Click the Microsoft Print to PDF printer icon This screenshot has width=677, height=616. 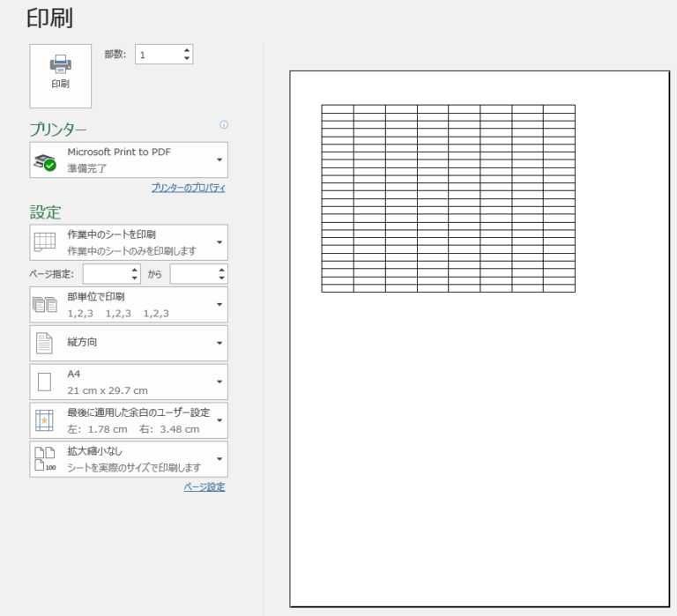click(x=44, y=161)
